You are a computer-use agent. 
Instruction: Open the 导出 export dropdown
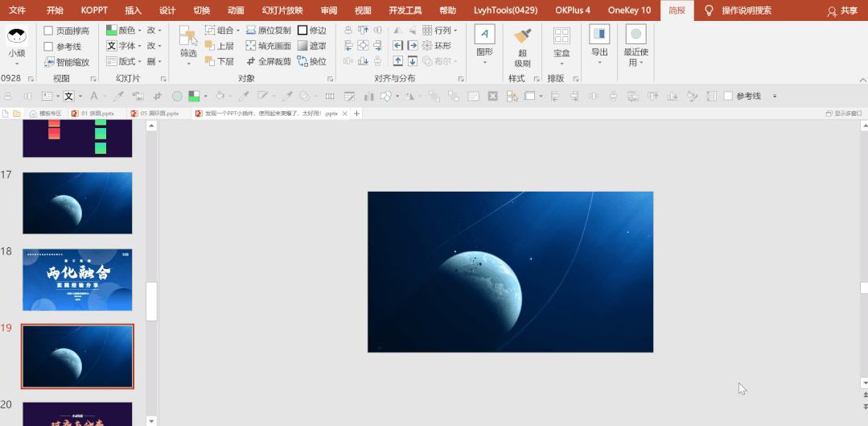pos(599,45)
